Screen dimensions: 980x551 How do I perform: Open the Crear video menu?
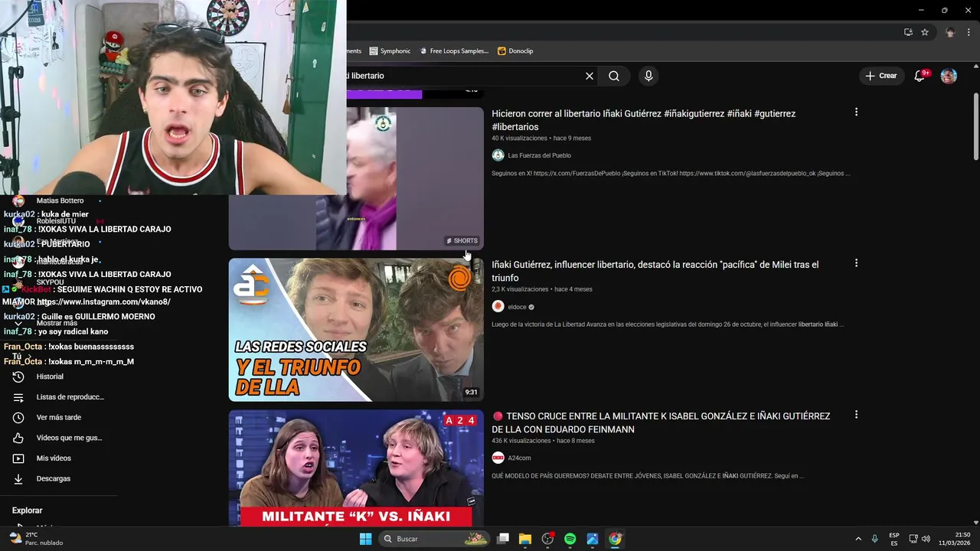(x=881, y=76)
